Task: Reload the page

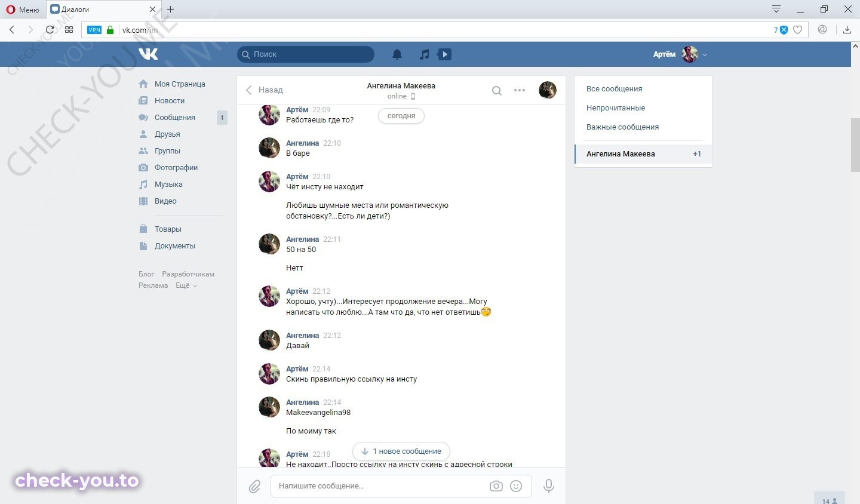Action: click(50, 29)
